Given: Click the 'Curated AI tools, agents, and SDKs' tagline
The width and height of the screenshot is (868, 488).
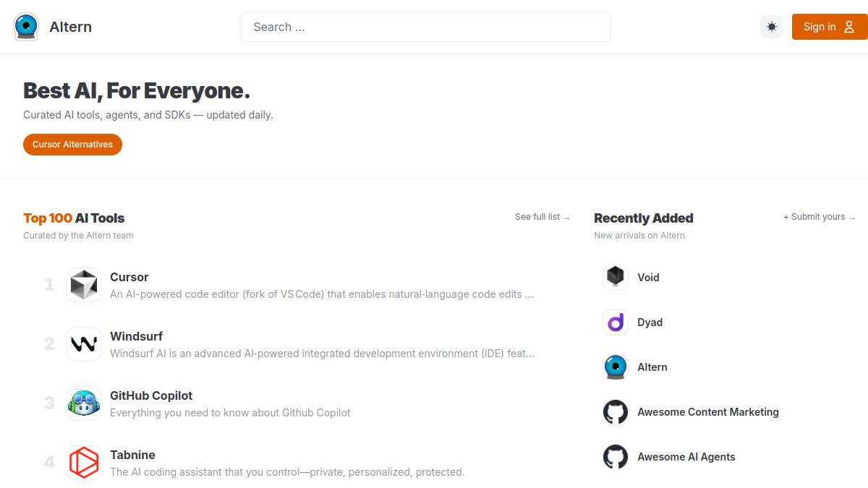Looking at the screenshot, I should tap(148, 115).
